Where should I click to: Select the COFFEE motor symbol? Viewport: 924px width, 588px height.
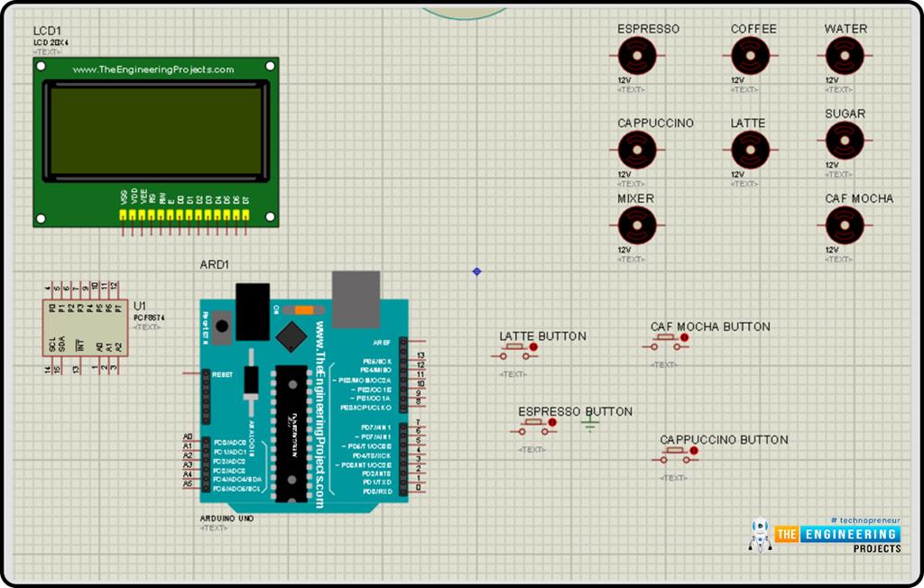[x=750, y=57]
